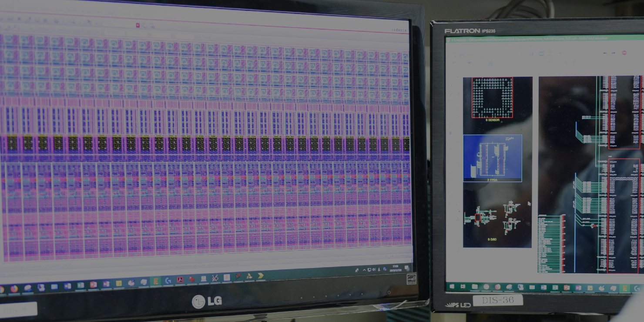Open notification center on LG monitor
The height and width of the screenshot is (322, 644).
[407, 268]
